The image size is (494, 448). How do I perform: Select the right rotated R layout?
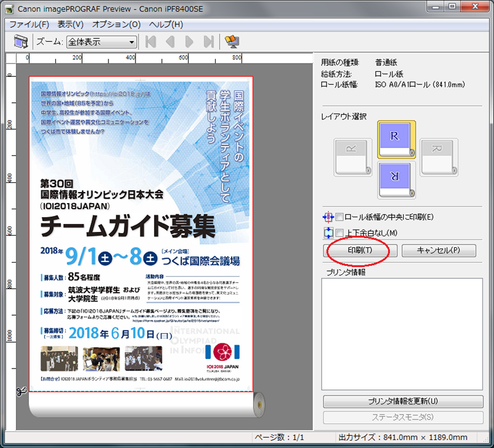[439, 157]
